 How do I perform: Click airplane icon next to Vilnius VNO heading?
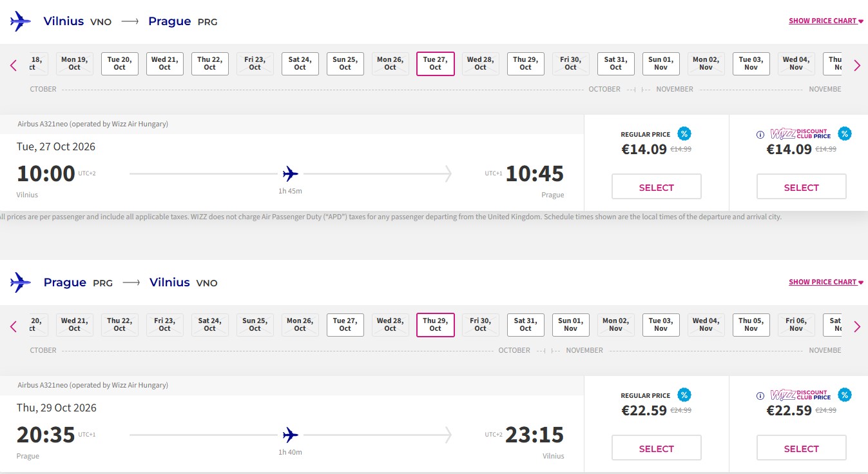[x=21, y=21]
